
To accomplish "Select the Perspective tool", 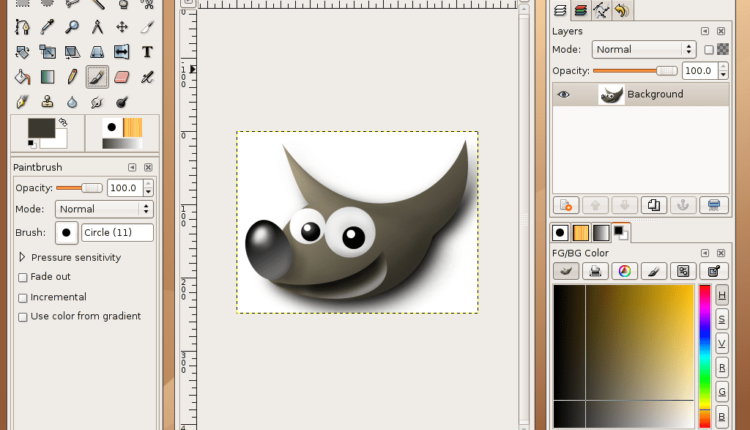I will [x=97, y=52].
